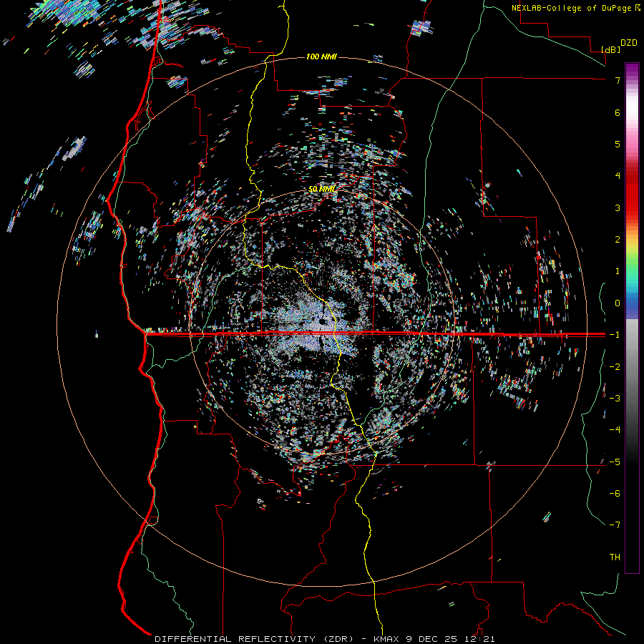644x644 pixels.
Task: Click the 6 value on the scale
Action: pos(618,112)
